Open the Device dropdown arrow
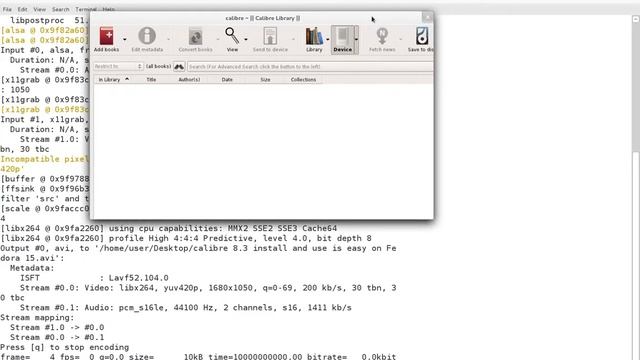Viewport: 640px width, 360px height. click(x=356, y=39)
